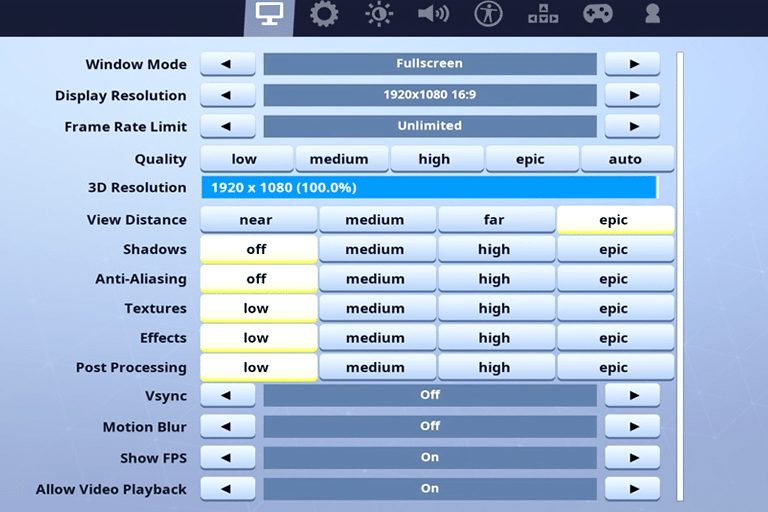Set Post Processing to high
This screenshot has width=768, height=512.
[497, 367]
